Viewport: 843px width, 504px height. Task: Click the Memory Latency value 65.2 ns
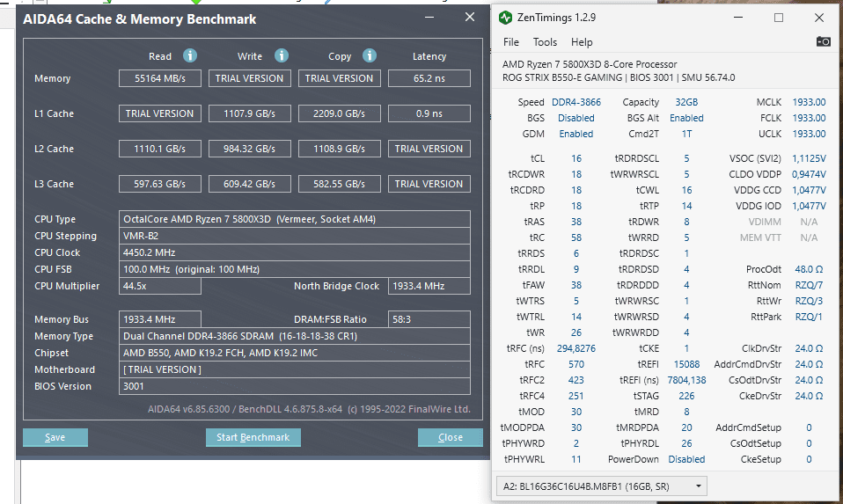pyautogui.click(x=429, y=78)
